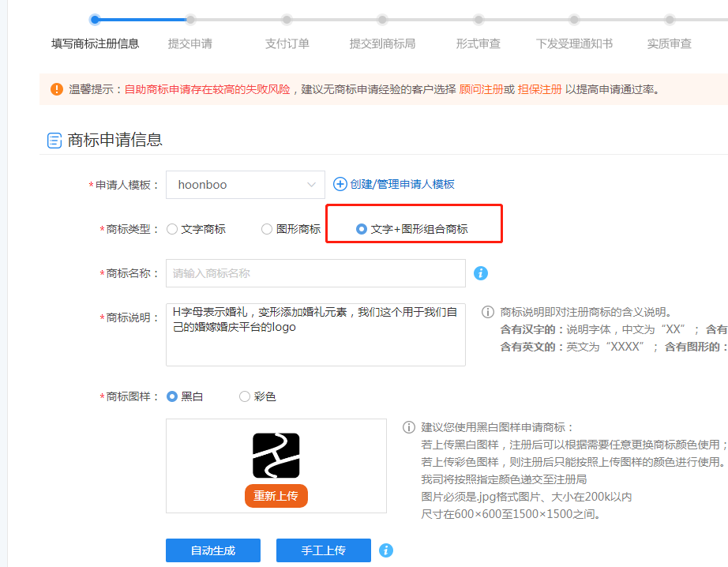Click the 尺寸在600×600至1500×1500之间 text
Viewport: 728px width, 567px height.
(x=512, y=514)
